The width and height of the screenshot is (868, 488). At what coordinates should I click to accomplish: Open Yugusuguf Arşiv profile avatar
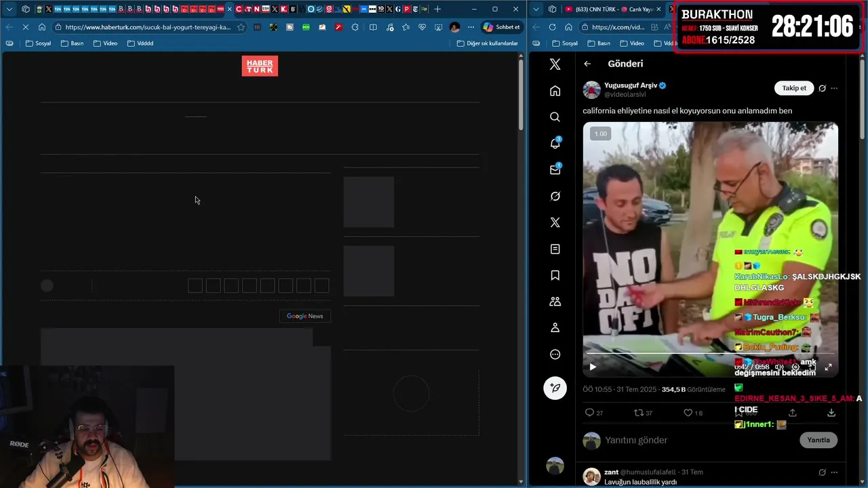(592, 89)
